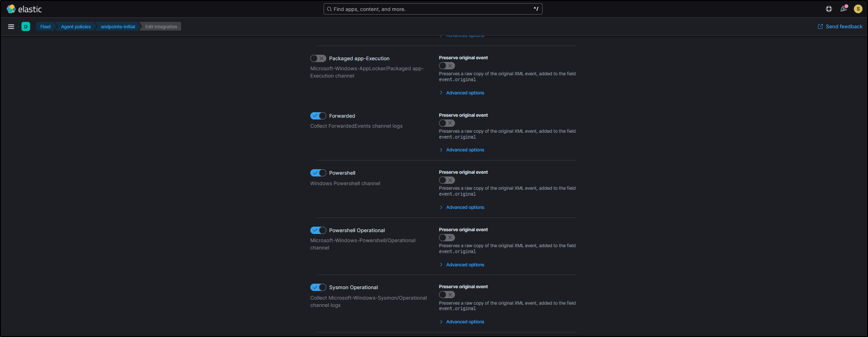The image size is (868, 337).
Task: Click the Elastic logo in header
Action: [11, 9]
